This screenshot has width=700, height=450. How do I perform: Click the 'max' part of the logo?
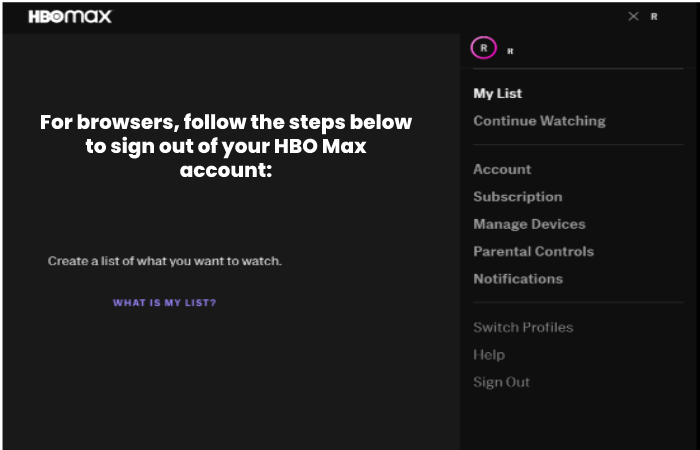[x=91, y=17]
